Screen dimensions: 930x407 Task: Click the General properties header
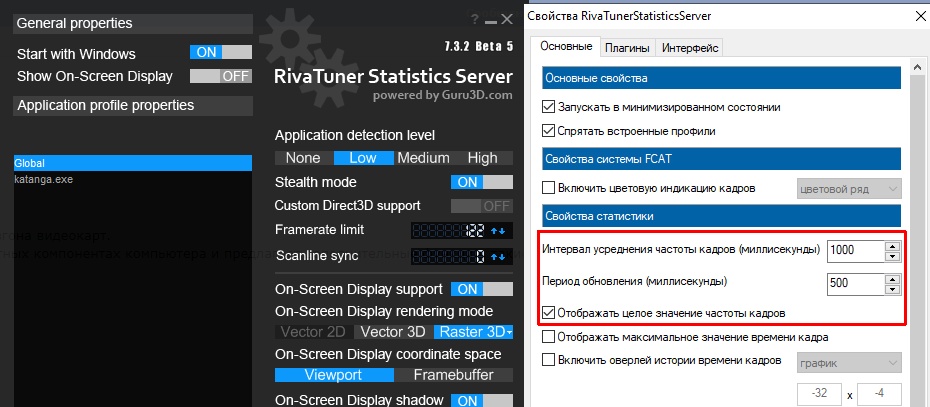133,23
